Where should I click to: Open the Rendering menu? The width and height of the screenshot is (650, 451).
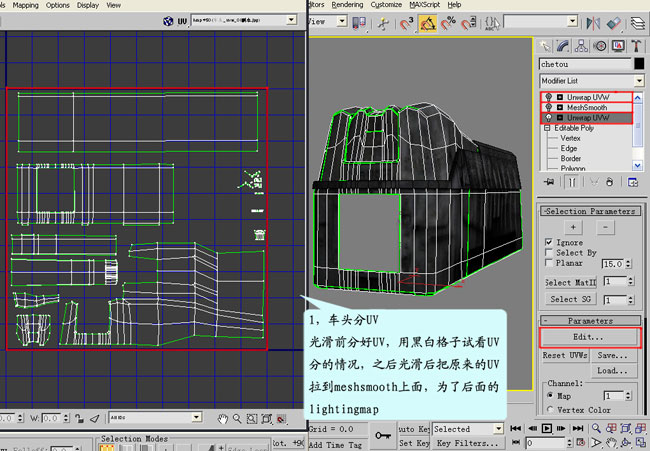pyautogui.click(x=347, y=5)
